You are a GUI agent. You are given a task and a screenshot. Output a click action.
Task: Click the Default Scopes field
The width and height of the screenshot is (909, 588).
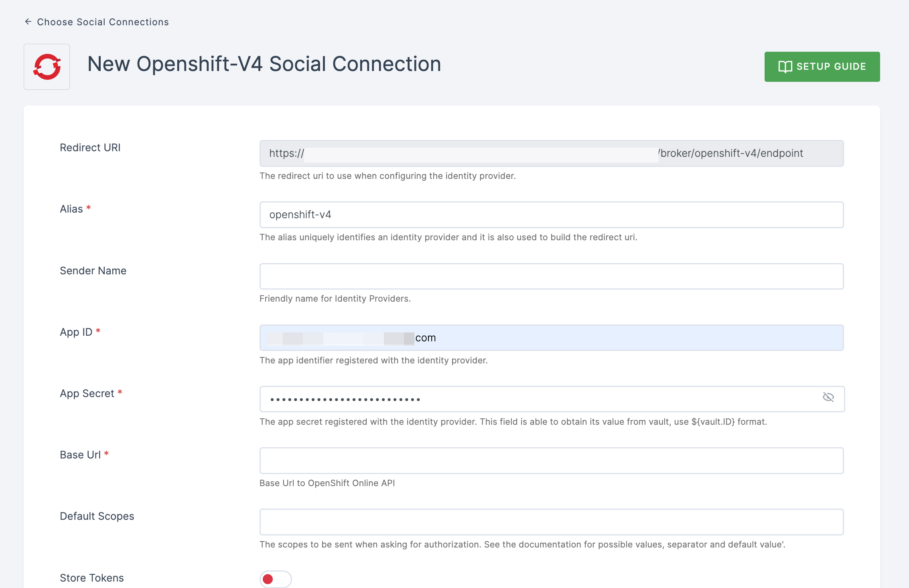click(552, 522)
